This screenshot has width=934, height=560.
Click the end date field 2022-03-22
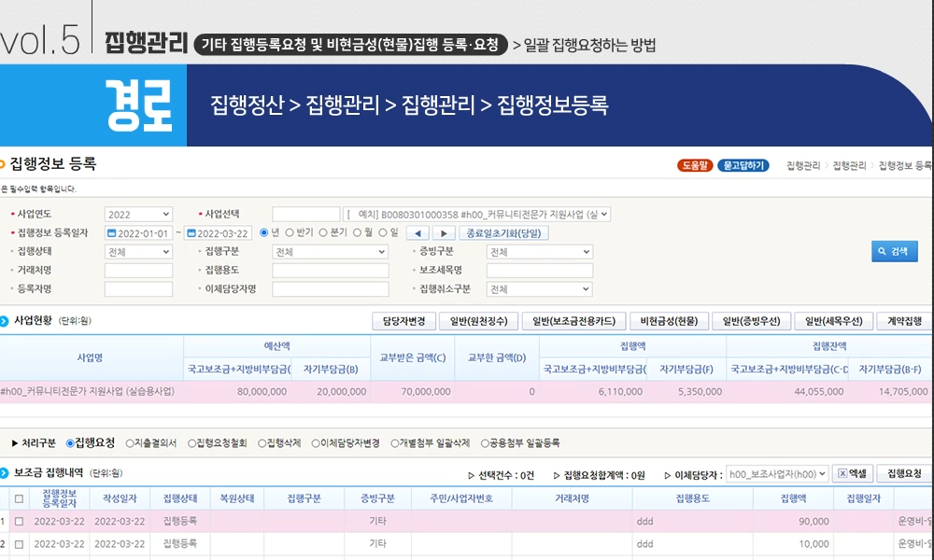click(x=218, y=233)
